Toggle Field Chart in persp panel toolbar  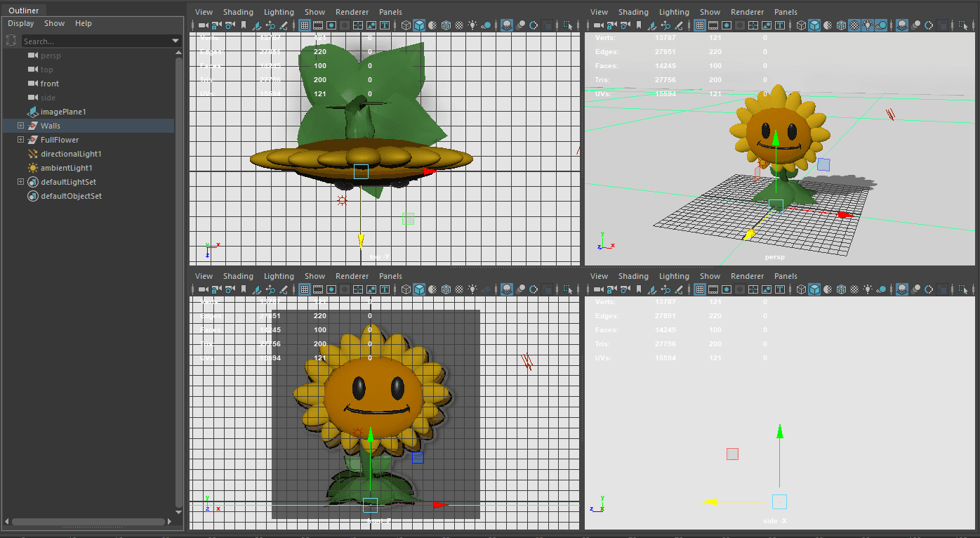tap(753, 25)
